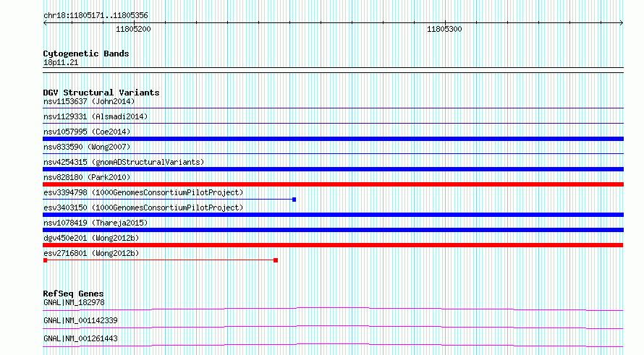644x355 pixels.
Task: Select esv2716801 (Wong2012b) label
Action: pos(91,253)
